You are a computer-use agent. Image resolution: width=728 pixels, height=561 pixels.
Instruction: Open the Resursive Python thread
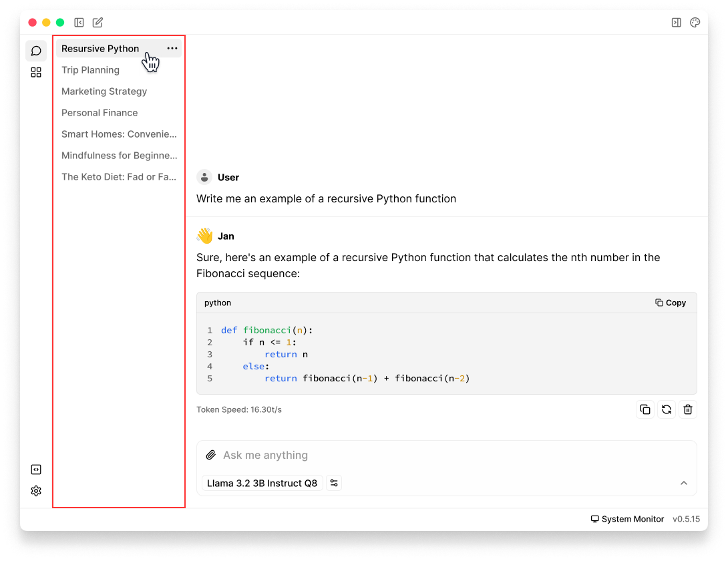118,48
